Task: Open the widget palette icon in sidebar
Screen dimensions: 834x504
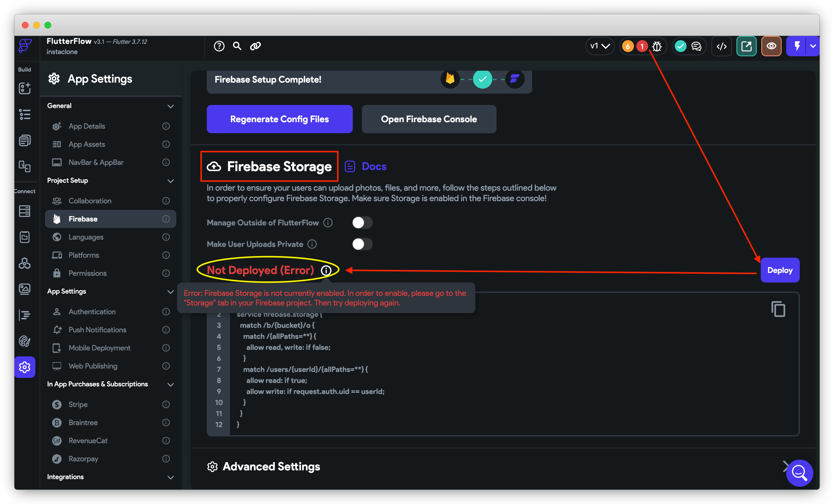Action: [25, 88]
